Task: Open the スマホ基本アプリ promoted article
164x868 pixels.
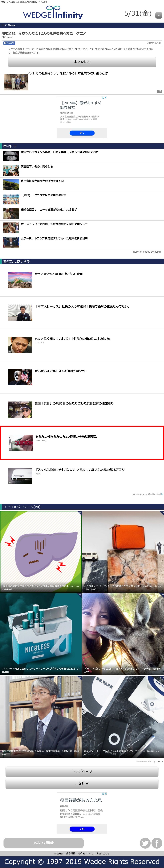Action: [x=80, y=470]
